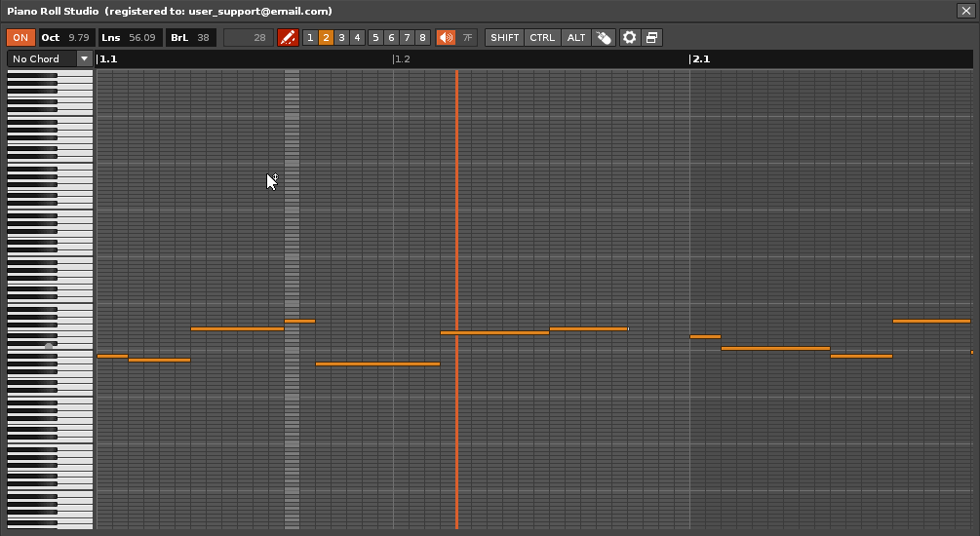Select the long note crossing beat 1.2

[x=377, y=364]
